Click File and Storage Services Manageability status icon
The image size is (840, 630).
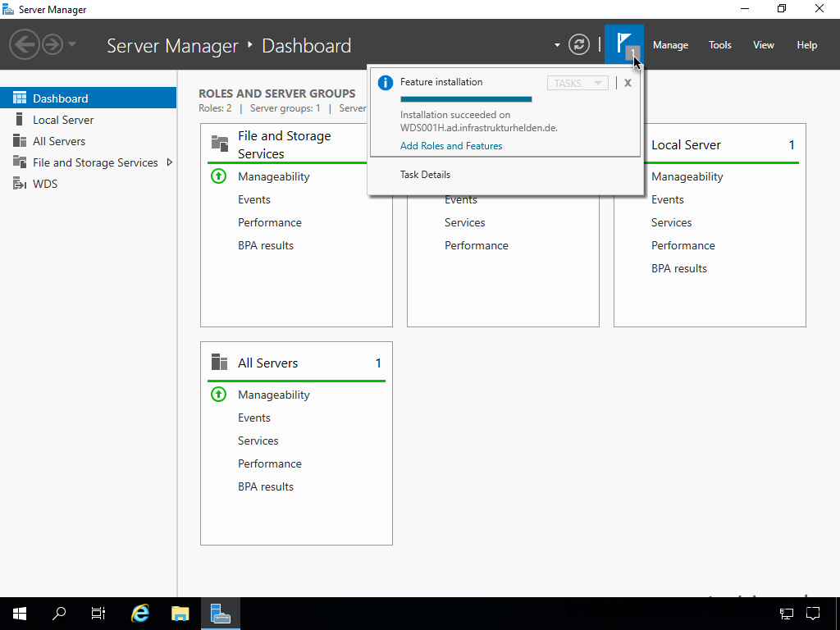click(x=218, y=176)
